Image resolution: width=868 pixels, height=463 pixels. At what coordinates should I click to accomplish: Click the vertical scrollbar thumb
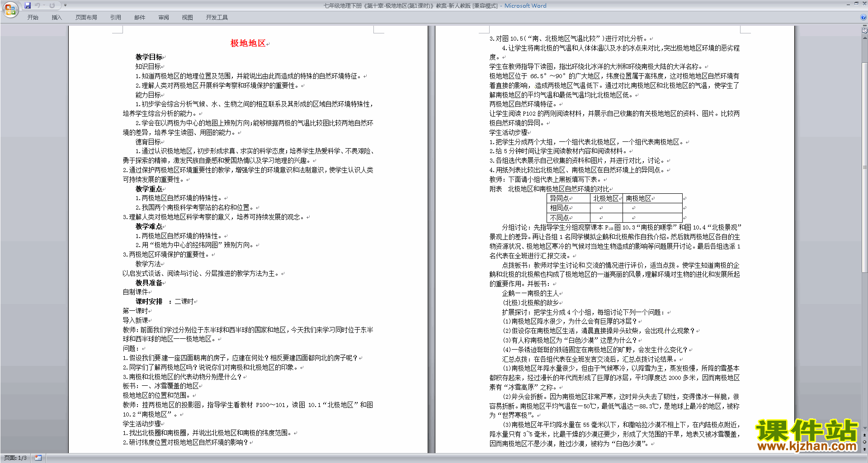865,167
